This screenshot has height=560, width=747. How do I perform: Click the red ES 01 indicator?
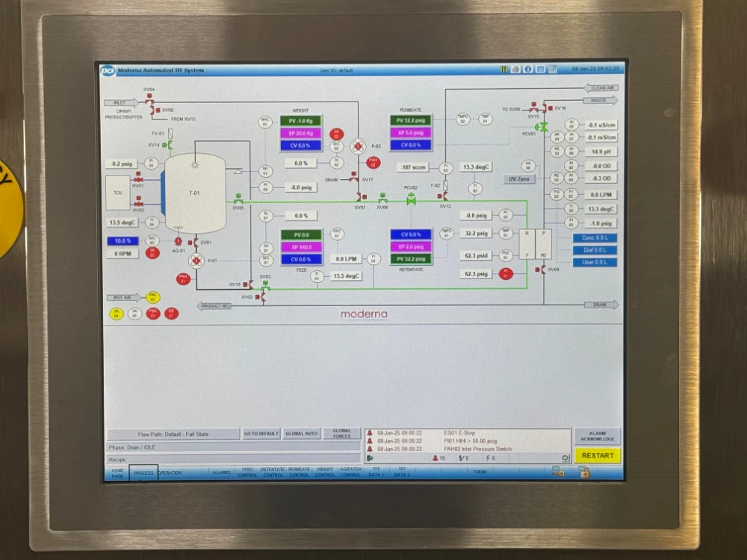pos(171,314)
